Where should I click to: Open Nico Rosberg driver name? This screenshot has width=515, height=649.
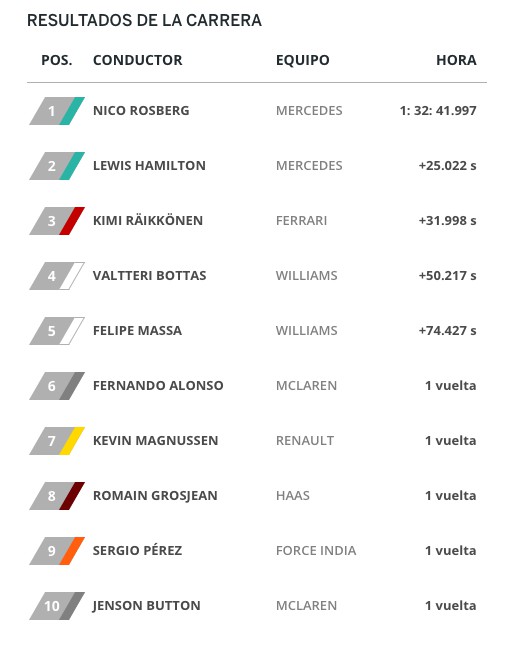[141, 111]
